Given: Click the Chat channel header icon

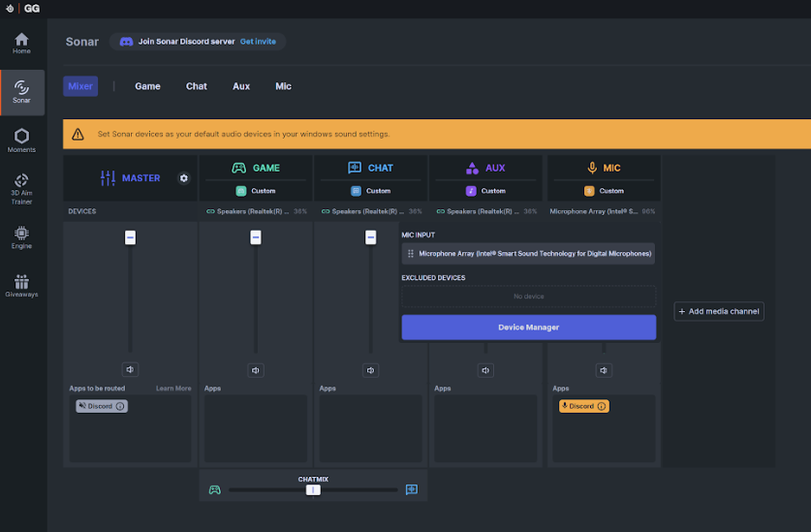Looking at the screenshot, I should click(355, 168).
